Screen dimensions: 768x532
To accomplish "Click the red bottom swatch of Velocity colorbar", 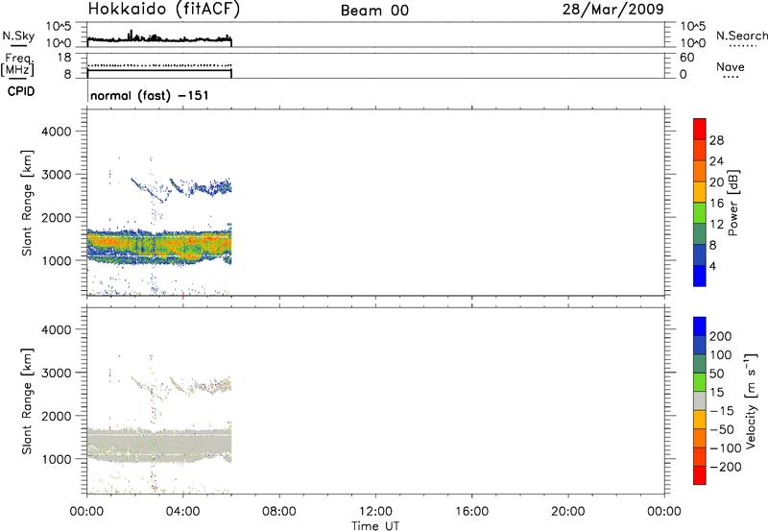I will [700, 475].
